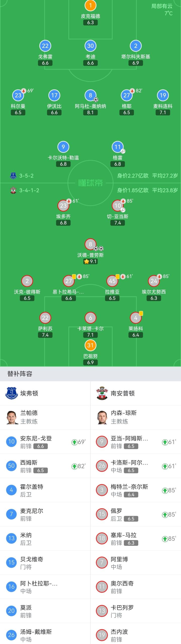
Task: Select 沃德-普劳斯 star-rated player icon
Action: tap(90, 244)
